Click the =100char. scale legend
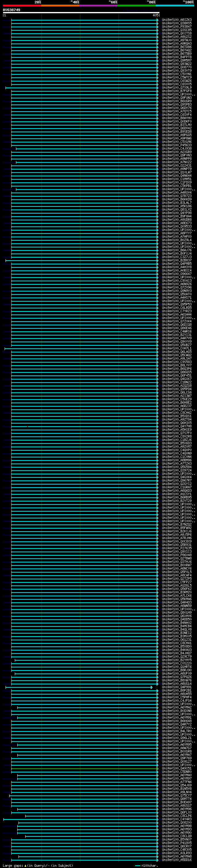 point(147,865)
